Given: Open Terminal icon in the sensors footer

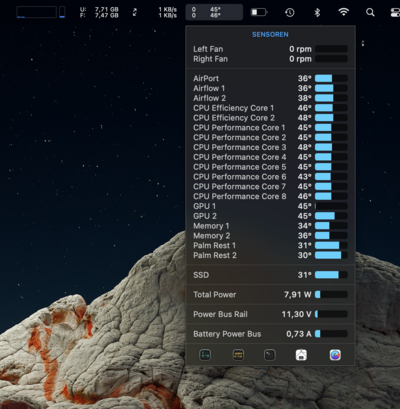Looking at the screenshot, I should (270, 355).
